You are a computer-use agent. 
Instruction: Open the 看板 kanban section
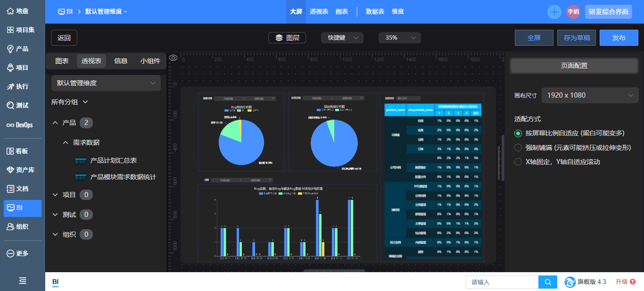(18, 151)
